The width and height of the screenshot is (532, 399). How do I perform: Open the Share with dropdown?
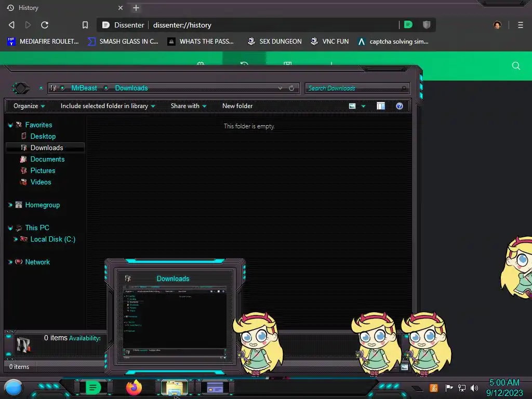(x=188, y=106)
